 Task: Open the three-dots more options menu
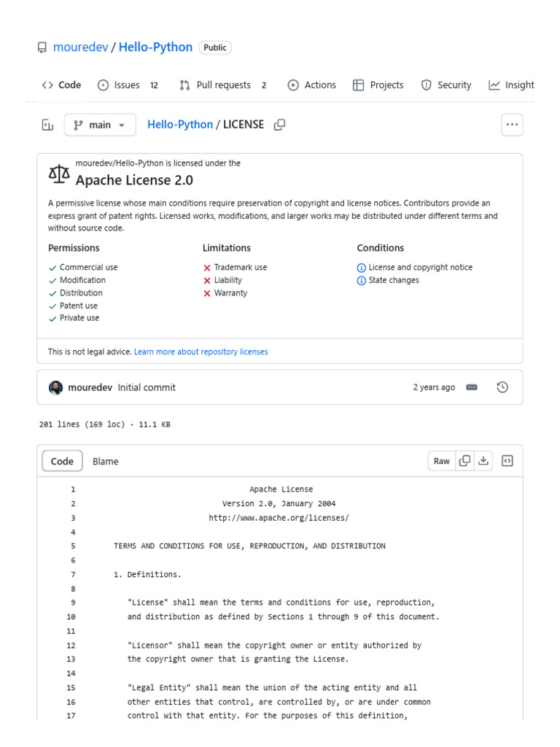[512, 125]
